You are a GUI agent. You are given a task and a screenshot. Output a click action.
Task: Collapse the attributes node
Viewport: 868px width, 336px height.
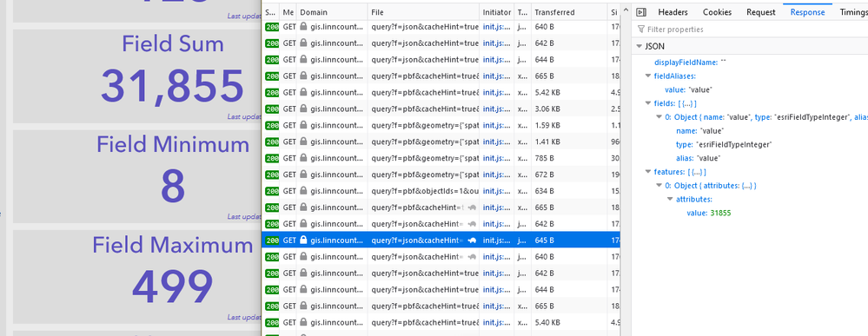point(670,200)
